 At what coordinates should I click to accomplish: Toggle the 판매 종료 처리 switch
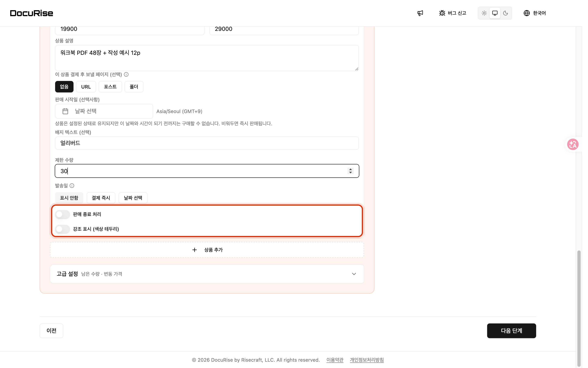coord(62,214)
